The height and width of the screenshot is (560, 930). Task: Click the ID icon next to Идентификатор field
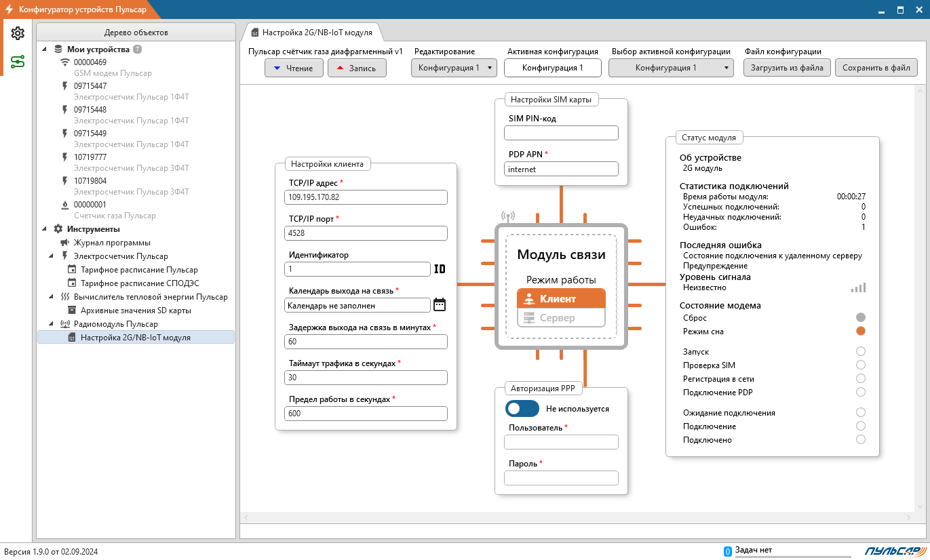click(440, 269)
